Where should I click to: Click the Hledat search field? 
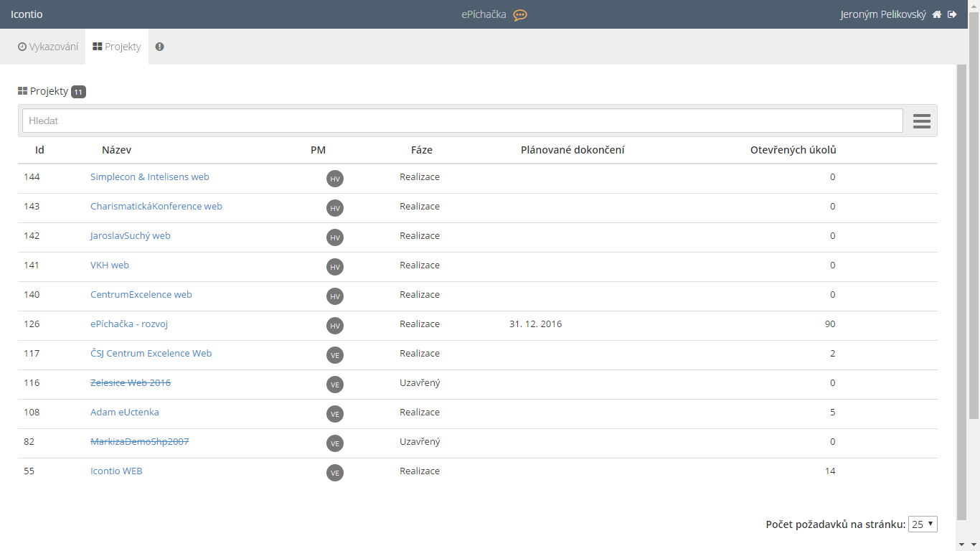[x=462, y=121]
